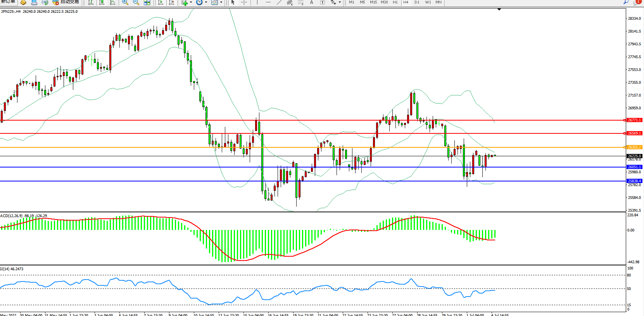The height and width of the screenshot is (316, 644).
Task: Click the 新订单 new order button
Action: (x=8, y=2)
